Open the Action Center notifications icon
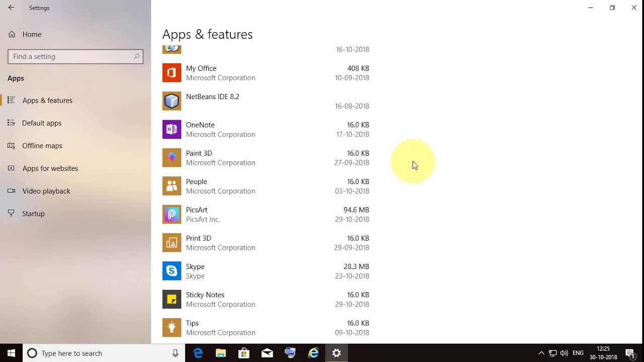Viewport: 644px width, 362px height. tap(630, 353)
